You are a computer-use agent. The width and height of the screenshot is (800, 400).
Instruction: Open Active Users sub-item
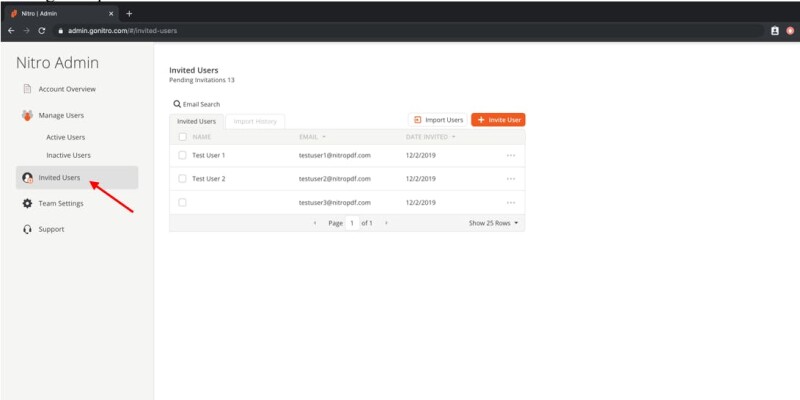click(65, 137)
